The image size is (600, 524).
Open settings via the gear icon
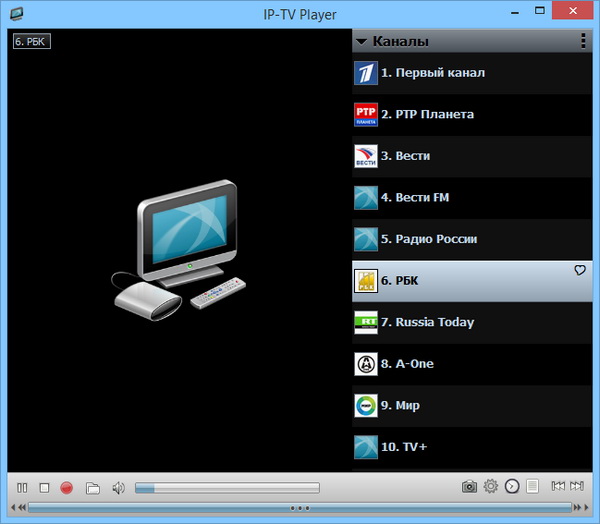(x=491, y=487)
